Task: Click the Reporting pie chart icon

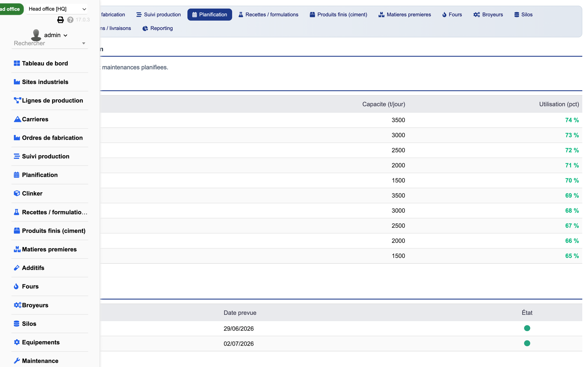Action: pyautogui.click(x=145, y=28)
